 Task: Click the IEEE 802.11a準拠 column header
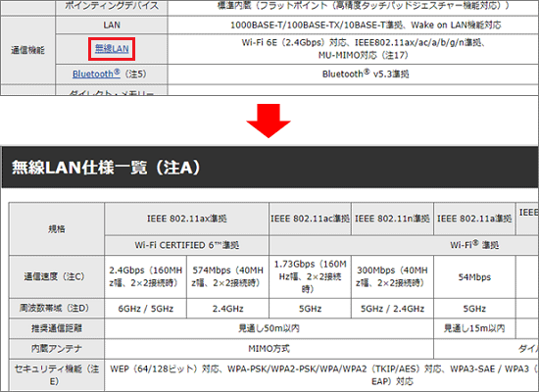(474, 219)
